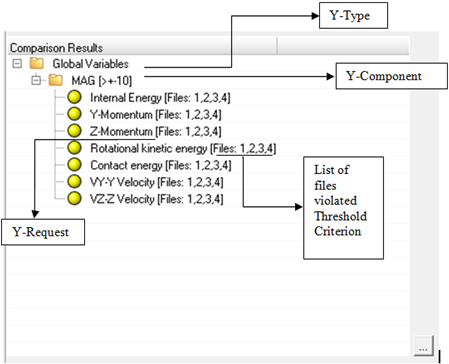The image size is (449, 364).
Task: Click the Global Variables folder icon
Action: pos(37,63)
